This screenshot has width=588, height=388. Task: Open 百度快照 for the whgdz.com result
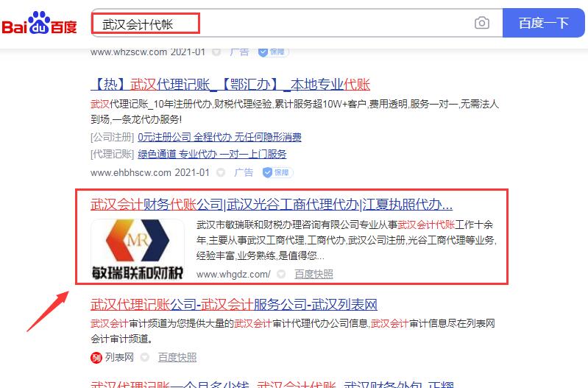coord(314,275)
